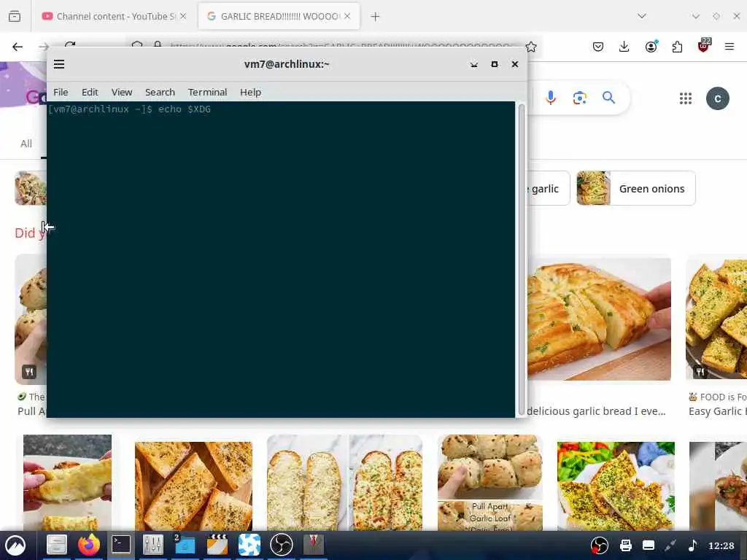Image resolution: width=747 pixels, height=560 pixels.
Task: Open a new Firefox tab
Action: 375,17
